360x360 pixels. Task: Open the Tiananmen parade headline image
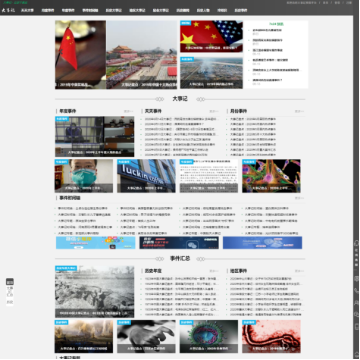(x=142, y=55)
